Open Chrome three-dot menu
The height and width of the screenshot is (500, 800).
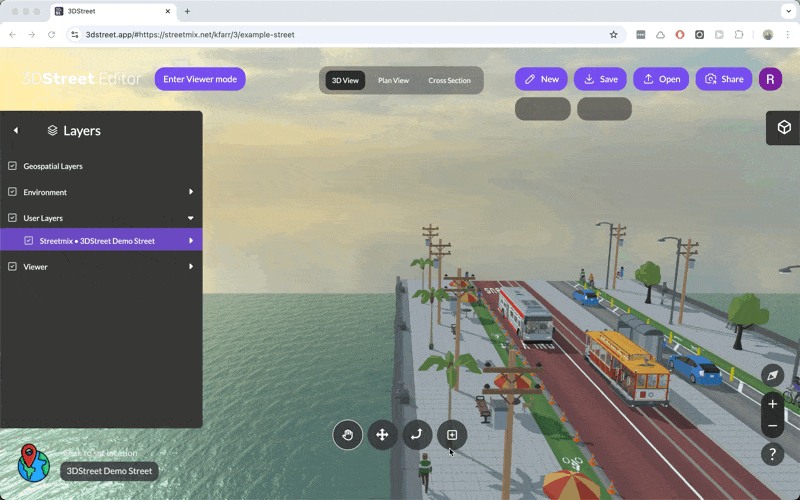click(788, 35)
